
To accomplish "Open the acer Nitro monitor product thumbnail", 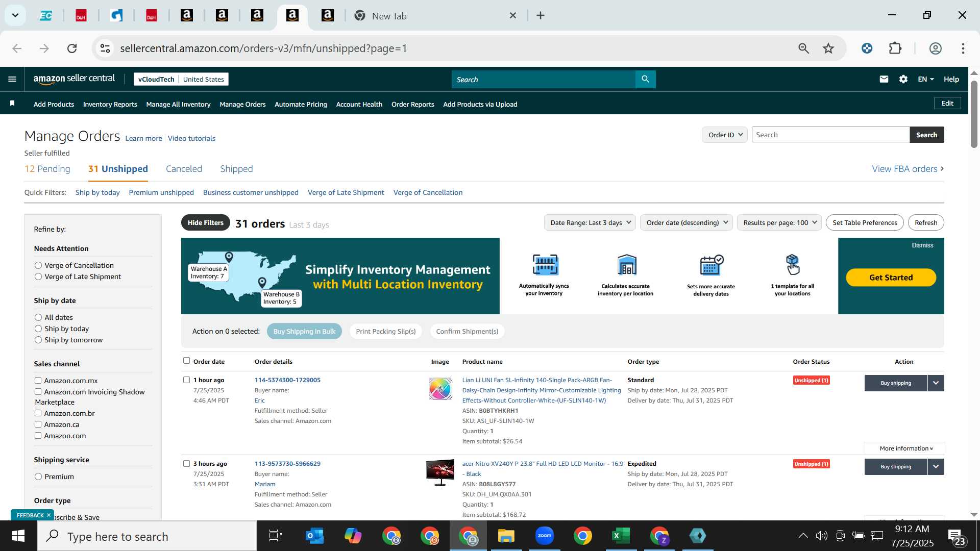I will [x=440, y=472].
